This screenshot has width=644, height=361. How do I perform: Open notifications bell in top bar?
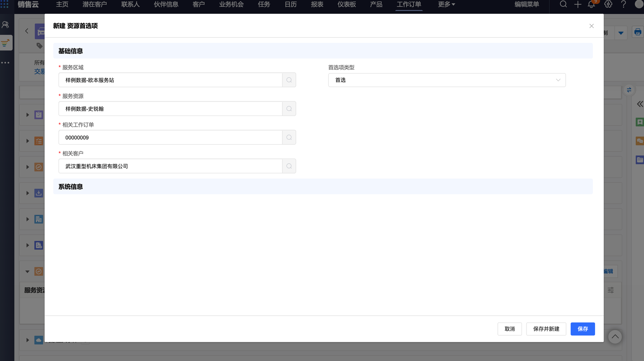(x=591, y=5)
